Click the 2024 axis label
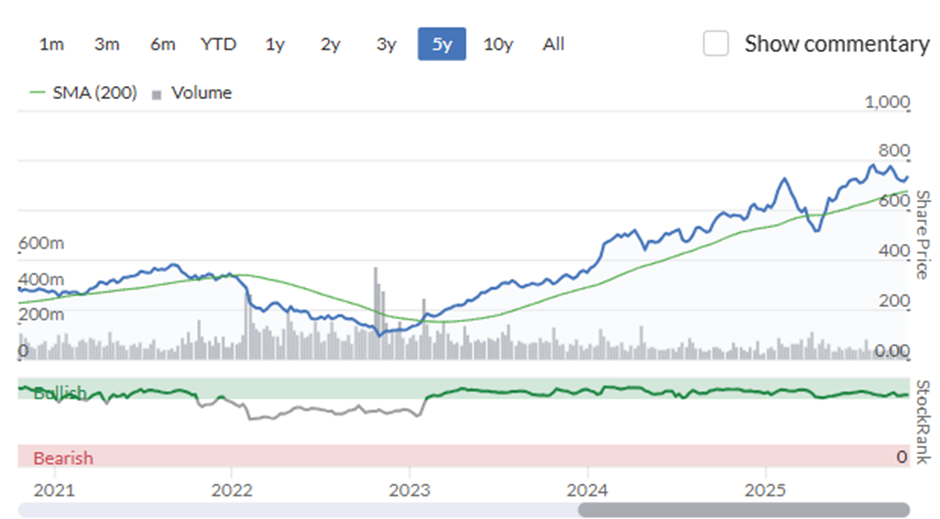940x519 pixels. click(588, 490)
